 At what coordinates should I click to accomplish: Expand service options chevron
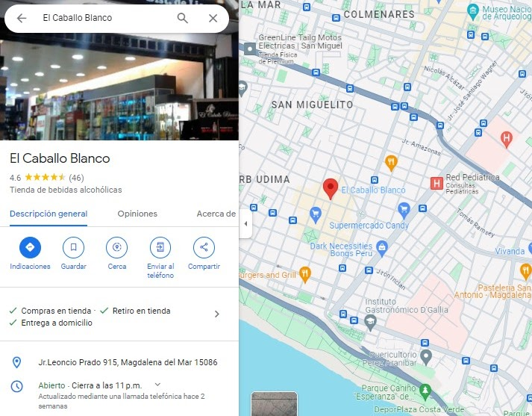click(x=217, y=314)
